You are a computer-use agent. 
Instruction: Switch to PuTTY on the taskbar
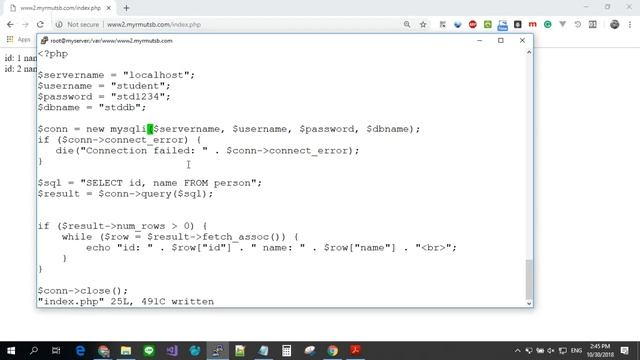218,351
